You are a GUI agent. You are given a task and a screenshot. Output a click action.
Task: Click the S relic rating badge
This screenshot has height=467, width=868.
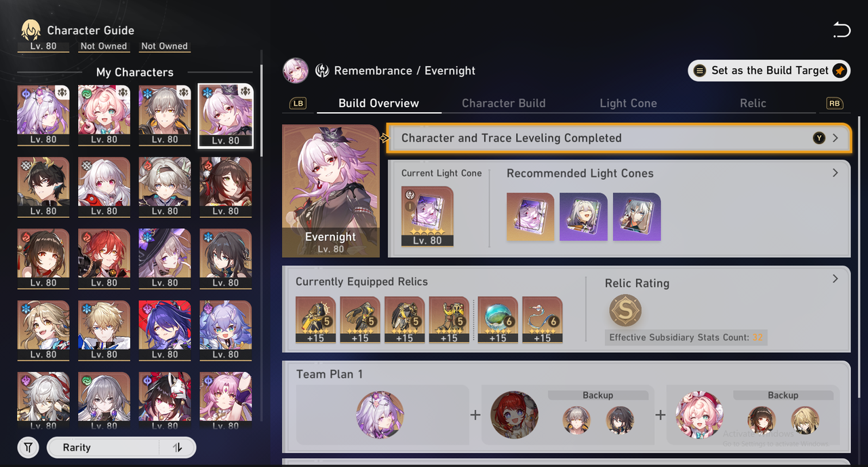tap(625, 311)
